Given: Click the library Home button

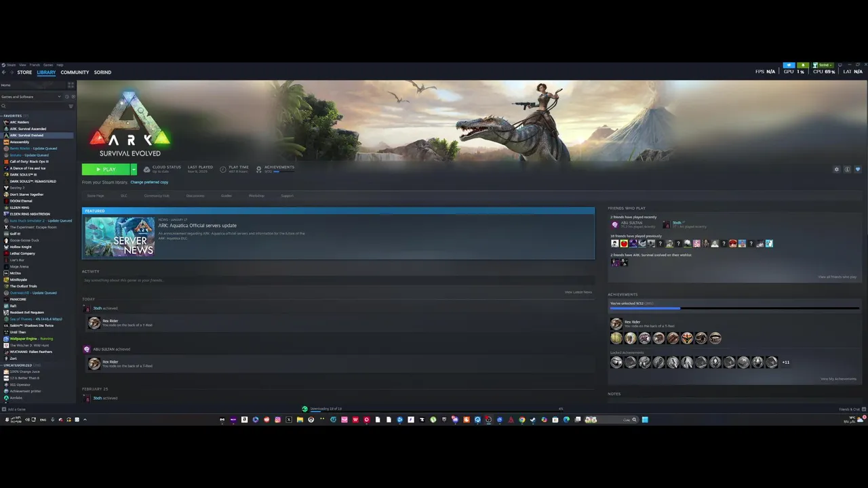Looking at the screenshot, I should [33, 85].
